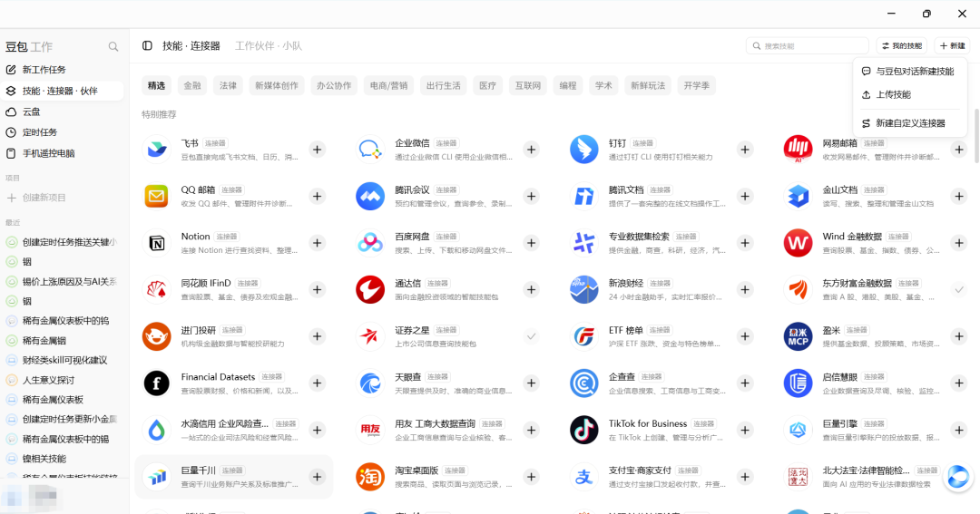Click the 腾讯会议 connector icon
This screenshot has height=514, width=980.
[370, 196]
